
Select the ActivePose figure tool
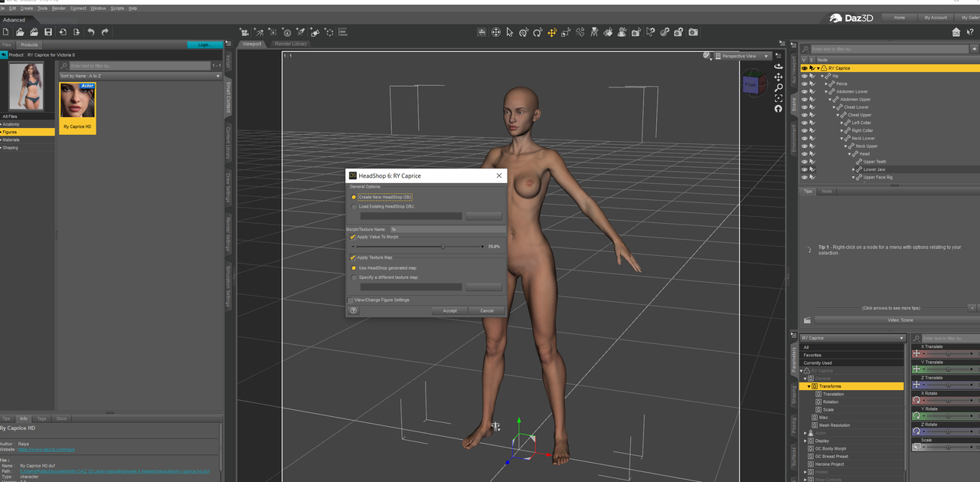(x=580, y=32)
